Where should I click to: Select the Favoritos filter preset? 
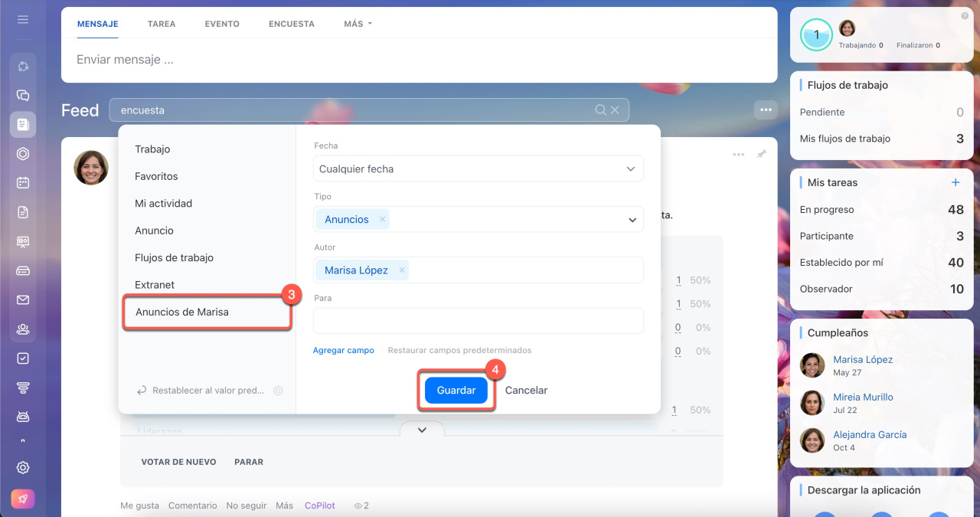tap(156, 176)
